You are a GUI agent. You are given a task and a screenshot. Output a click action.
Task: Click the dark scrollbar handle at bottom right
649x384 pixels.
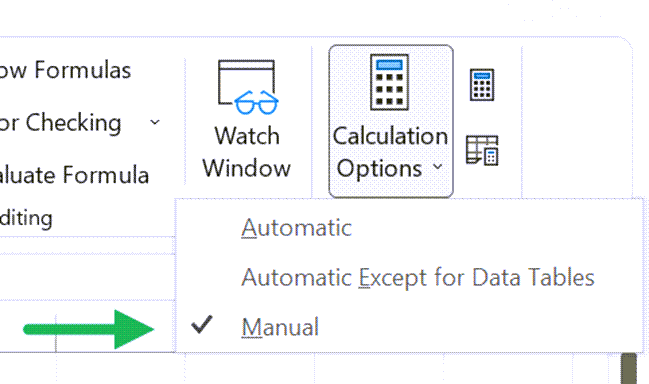tap(629, 368)
